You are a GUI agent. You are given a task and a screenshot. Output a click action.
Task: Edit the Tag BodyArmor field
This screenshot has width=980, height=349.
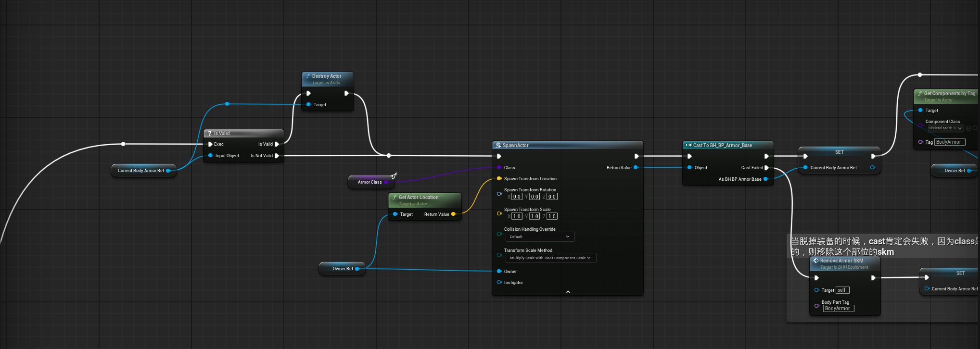point(950,142)
